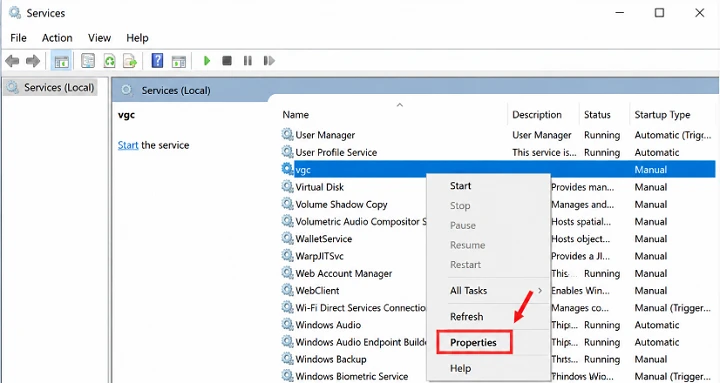The height and width of the screenshot is (383, 720).
Task: Open the Action menu
Action: point(57,38)
